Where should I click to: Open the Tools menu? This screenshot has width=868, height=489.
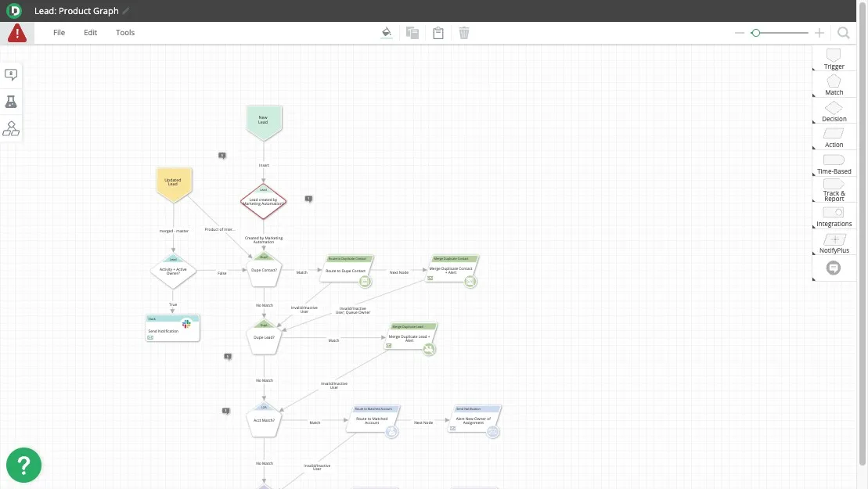(125, 33)
